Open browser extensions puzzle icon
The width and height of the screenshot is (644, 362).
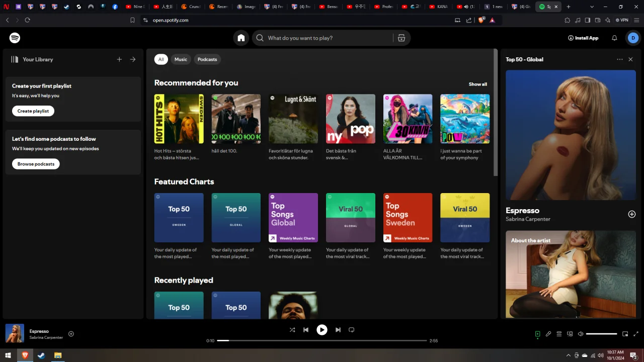(x=568, y=20)
